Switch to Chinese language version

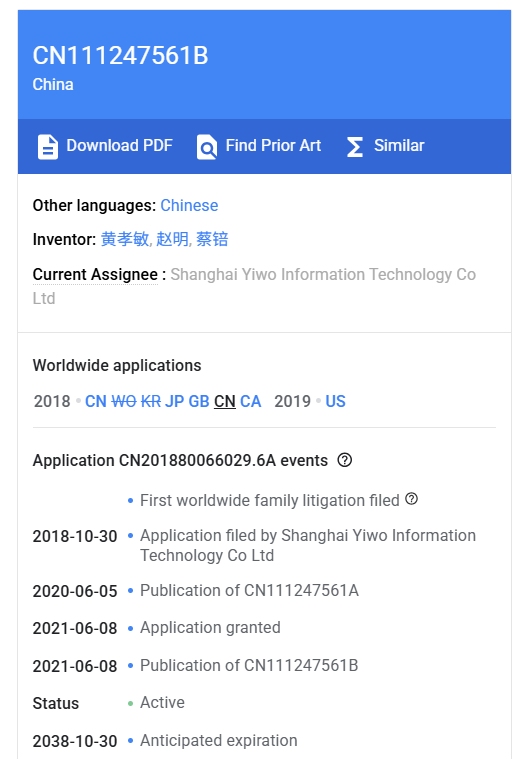[189, 205]
